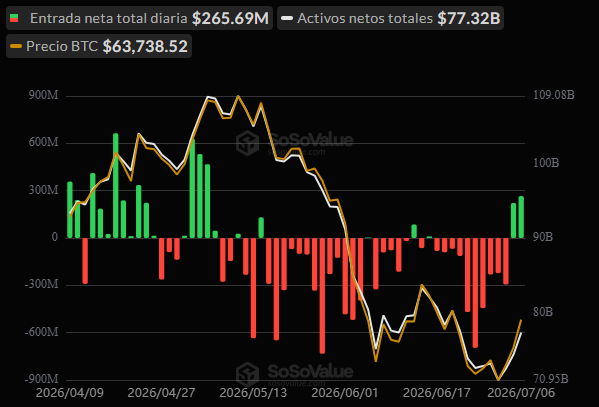Click the white net assets swatch

click(x=287, y=18)
